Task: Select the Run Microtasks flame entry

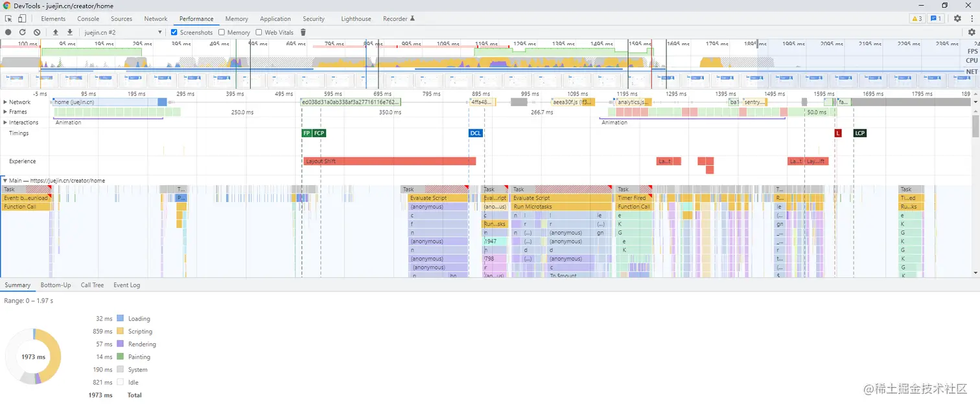Action: pyautogui.click(x=561, y=207)
